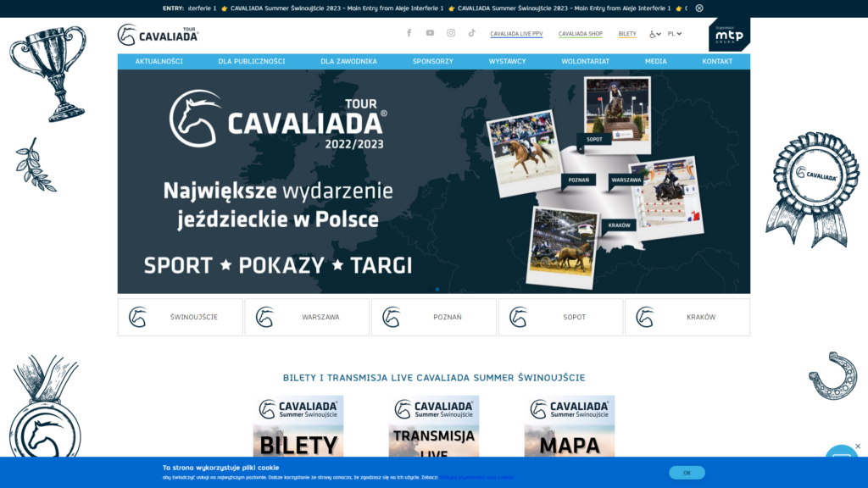The width and height of the screenshot is (868, 488).
Task: Open the chat bubble widget
Action: [x=842, y=452]
